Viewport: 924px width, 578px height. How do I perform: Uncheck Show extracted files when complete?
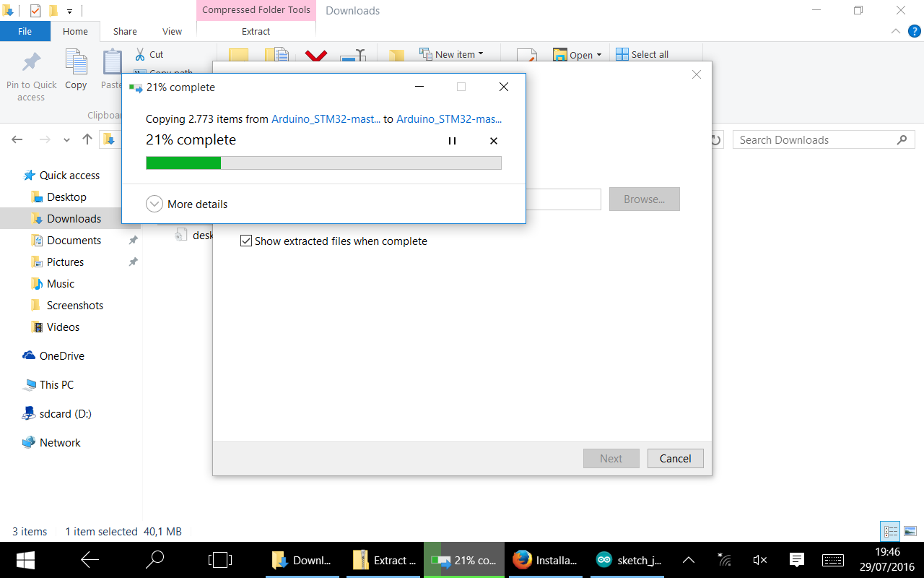tap(246, 241)
